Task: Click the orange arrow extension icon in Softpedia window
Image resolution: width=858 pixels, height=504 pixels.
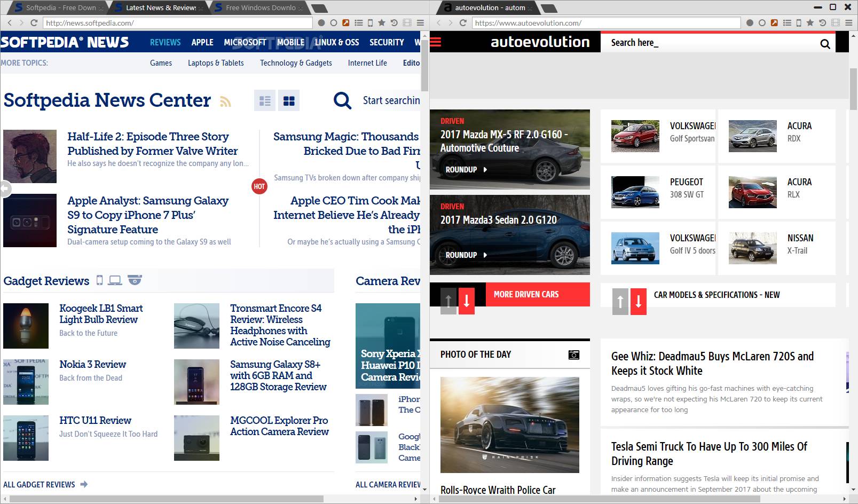Action: pos(346,23)
